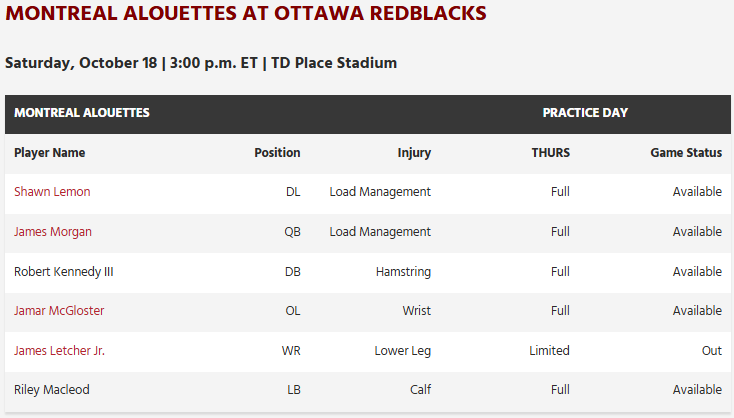Click the THURS column header

click(x=551, y=153)
